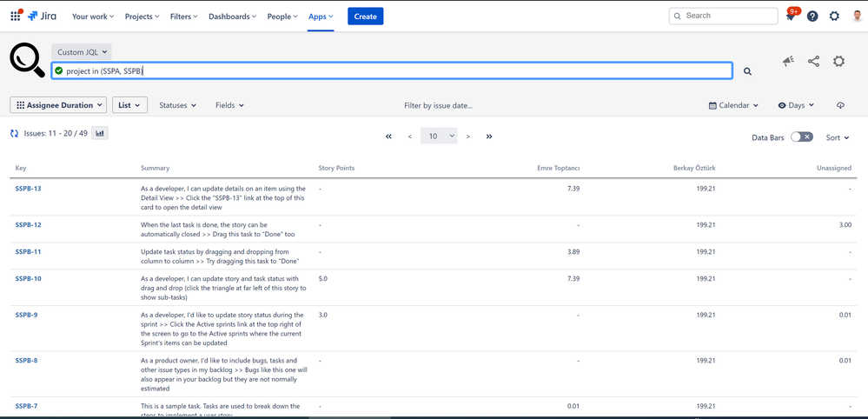Image resolution: width=868 pixels, height=419 pixels.
Task: Open the People menu
Action: [x=282, y=17]
